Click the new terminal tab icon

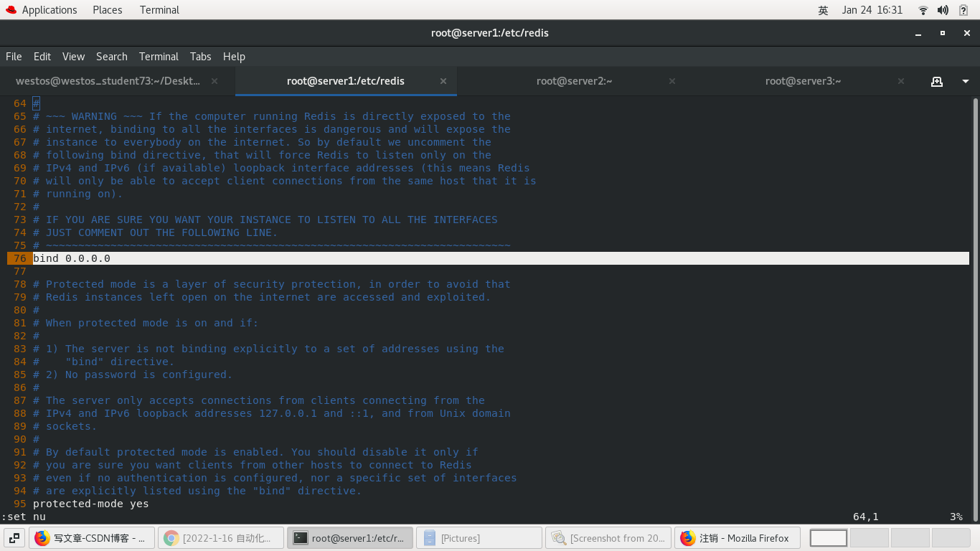tap(937, 81)
